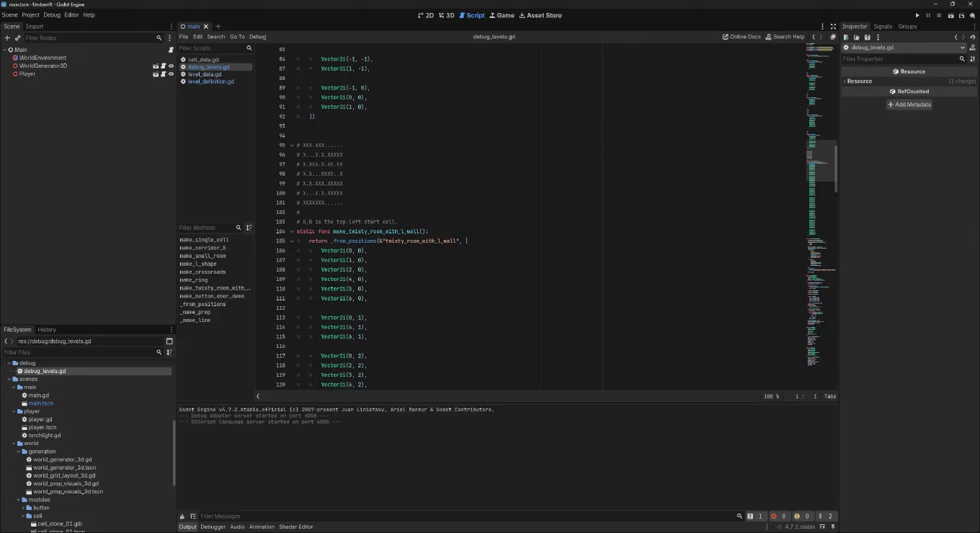Toggle FileSystem split mode icon
This screenshot has height=533, width=980.
tap(169, 341)
